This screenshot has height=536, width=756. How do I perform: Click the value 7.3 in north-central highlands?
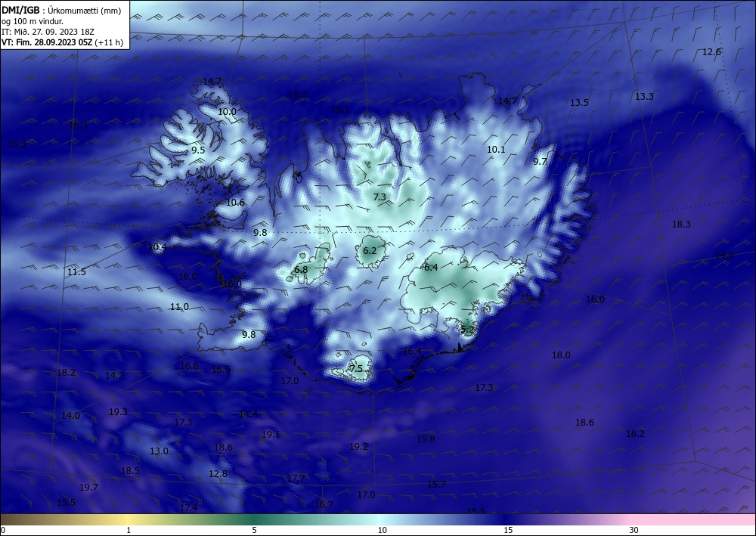click(x=380, y=197)
